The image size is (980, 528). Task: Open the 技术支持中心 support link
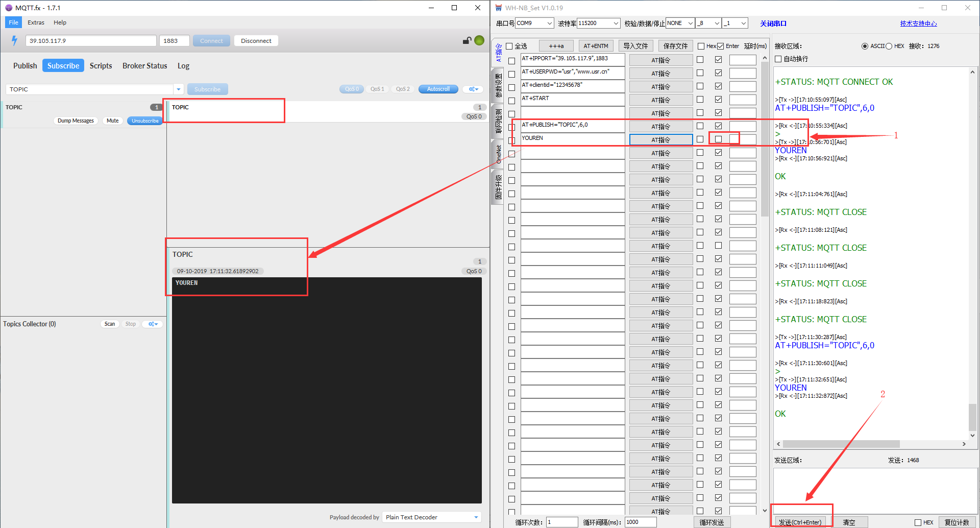(x=918, y=23)
